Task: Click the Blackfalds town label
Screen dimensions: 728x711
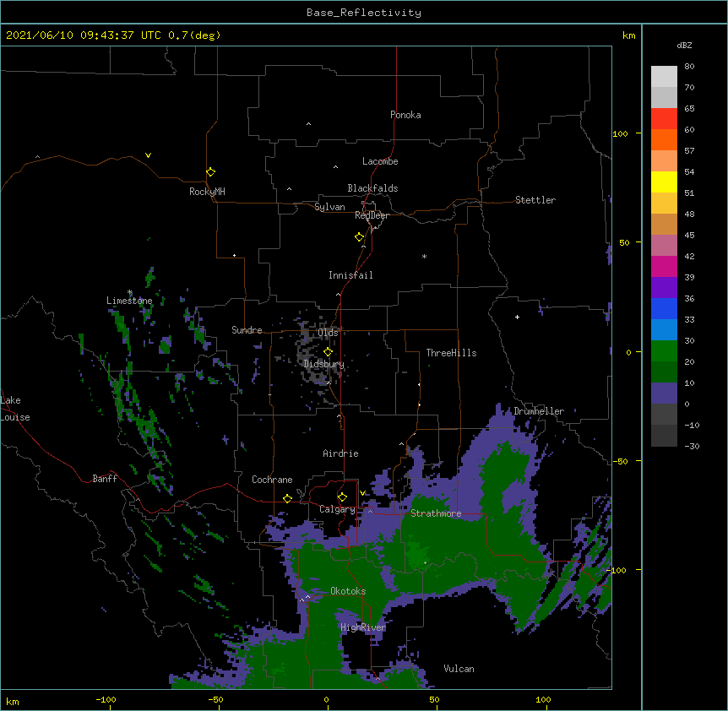Action: 372,188
